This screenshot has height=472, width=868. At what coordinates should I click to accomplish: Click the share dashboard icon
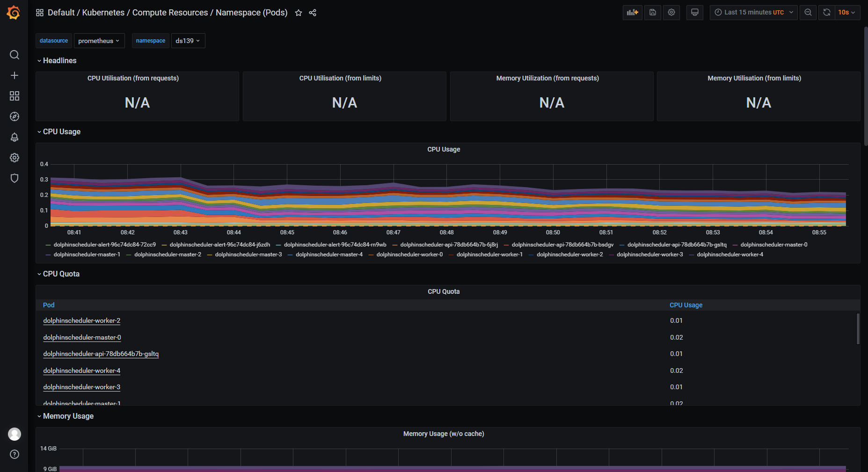coord(313,13)
